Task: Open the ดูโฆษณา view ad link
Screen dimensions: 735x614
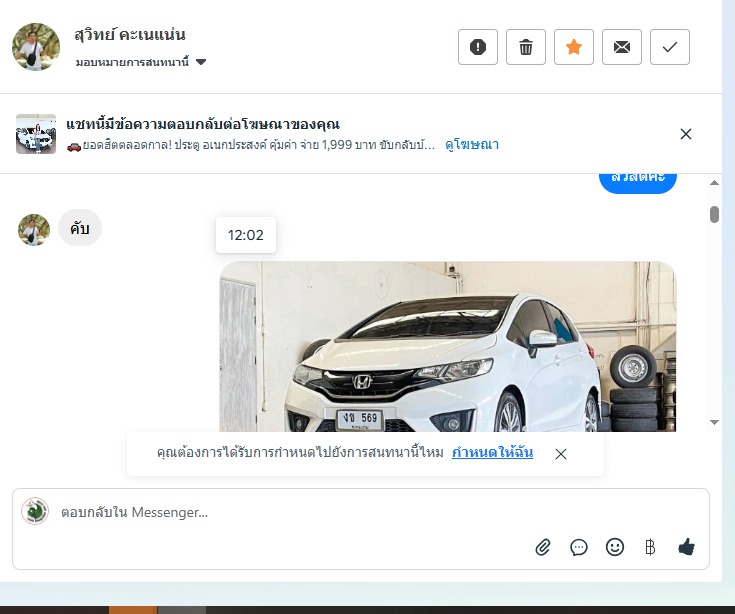Action: 472,144
